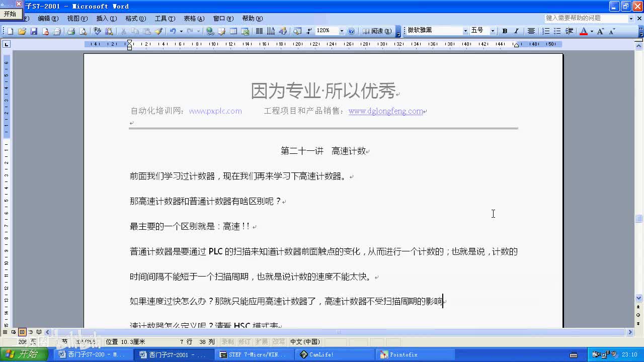The width and height of the screenshot is (644, 362).
Task: Click in the help question input field
Action: pos(586,18)
